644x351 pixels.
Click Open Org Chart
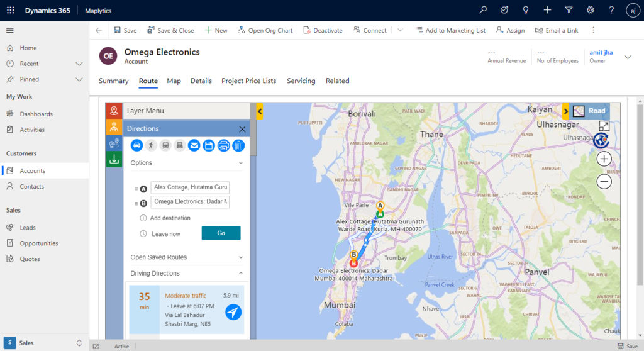point(265,30)
